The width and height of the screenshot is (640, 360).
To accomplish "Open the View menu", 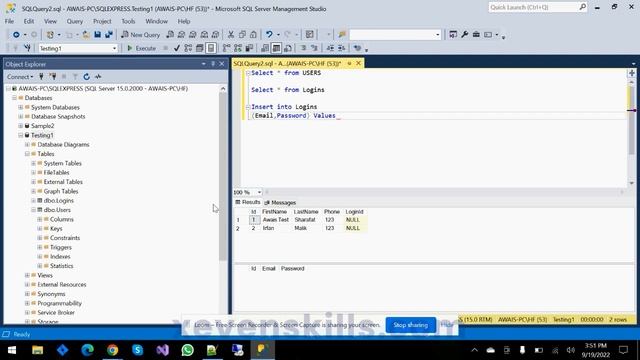I will pos(50,21).
